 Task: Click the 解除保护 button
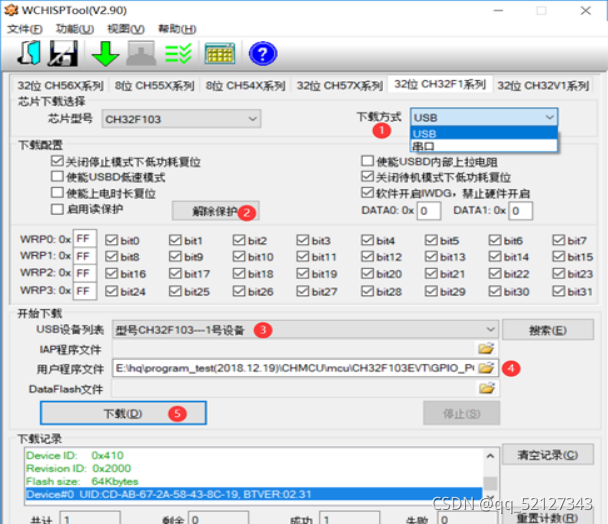click(216, 211)
